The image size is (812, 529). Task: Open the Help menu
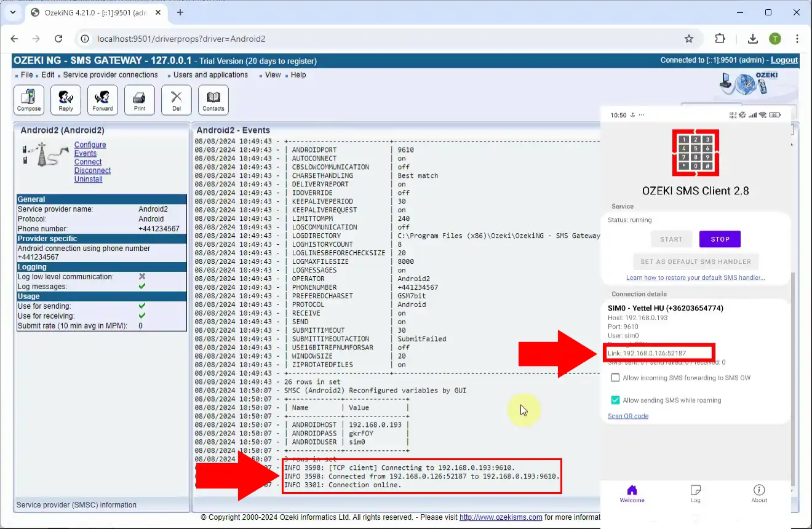click(x=298, y=75)
